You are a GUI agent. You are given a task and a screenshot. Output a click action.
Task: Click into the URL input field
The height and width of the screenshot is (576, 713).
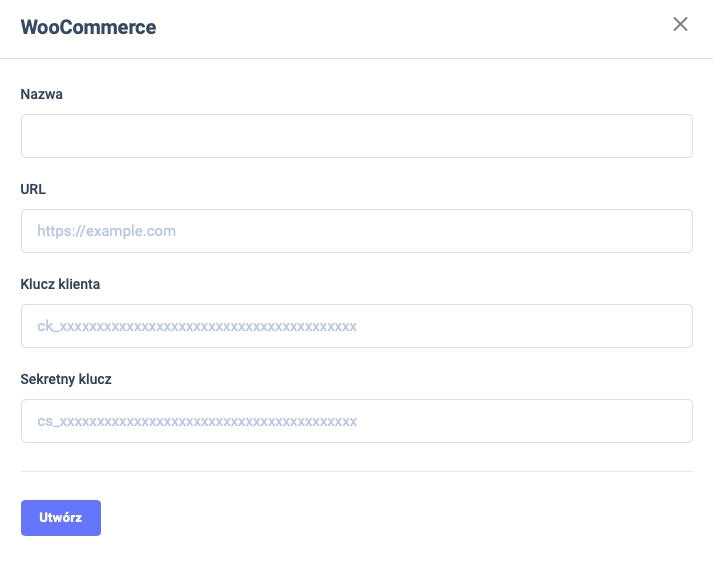(356, 231)
